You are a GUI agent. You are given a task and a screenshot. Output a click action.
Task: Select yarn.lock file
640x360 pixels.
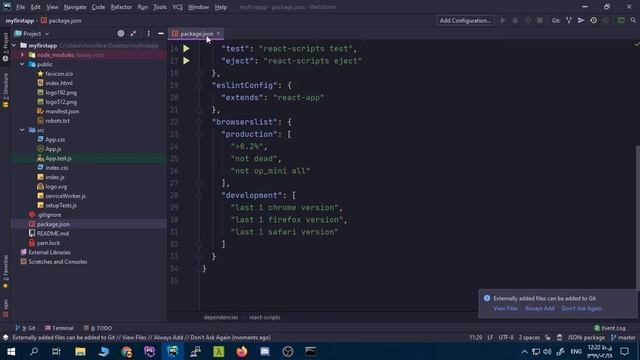[48, 243]
